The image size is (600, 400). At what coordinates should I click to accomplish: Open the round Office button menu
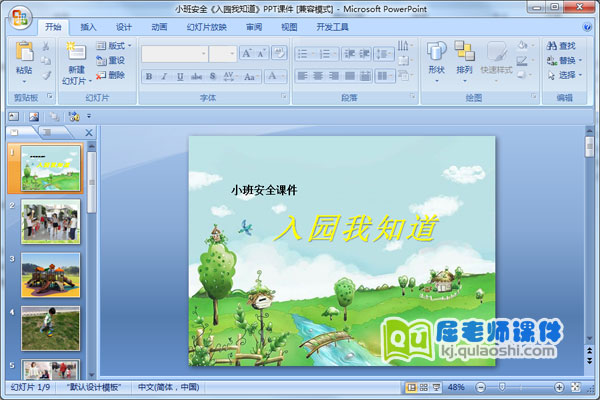click(20, 17)
